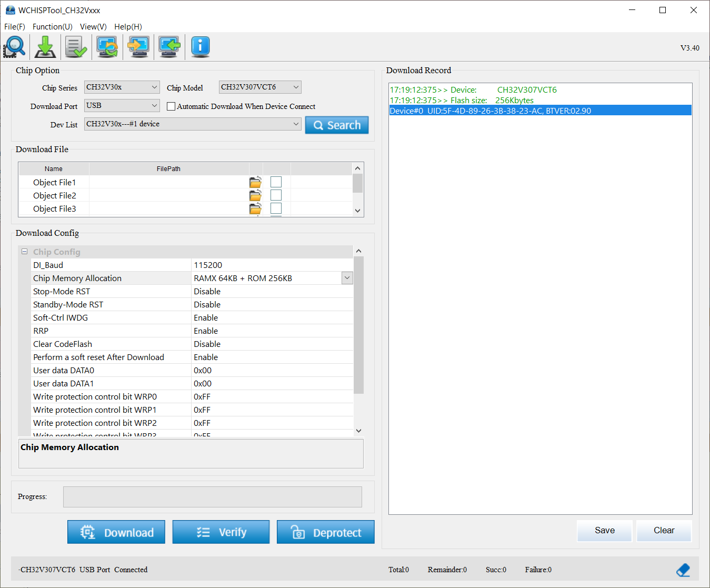Open the Help(H) menu
The width and height of the screenshot is (710, 588).
[128, 27]
